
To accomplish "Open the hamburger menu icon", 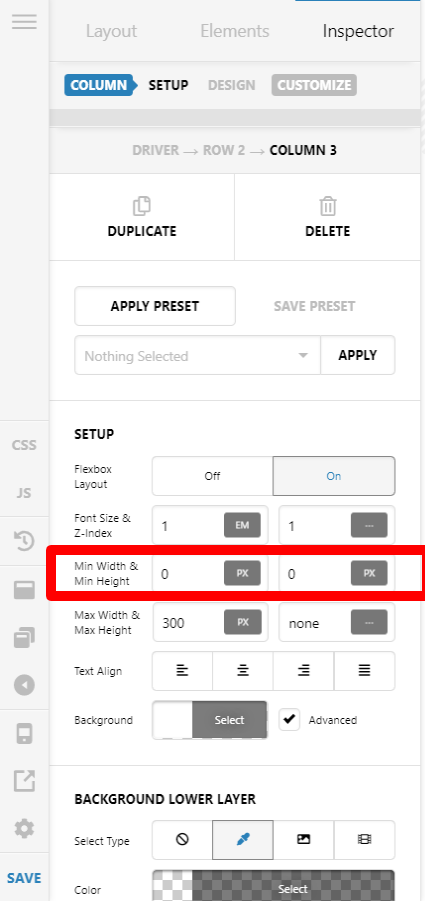I will tap(24, 22).
